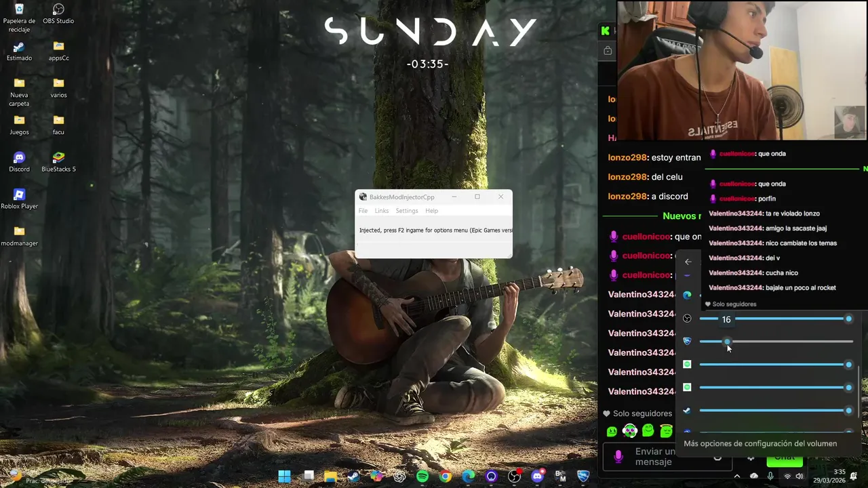868x488 pixels.
Task: Open the BakkesMod taskbar icon
Action: point(561,476)
